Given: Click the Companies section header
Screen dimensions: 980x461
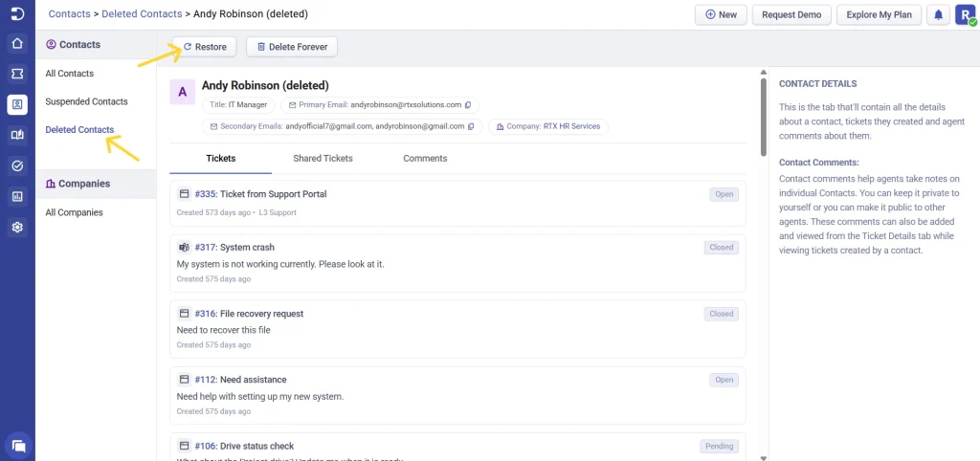Looking at the screenshot, I should [x=96, y=184].
